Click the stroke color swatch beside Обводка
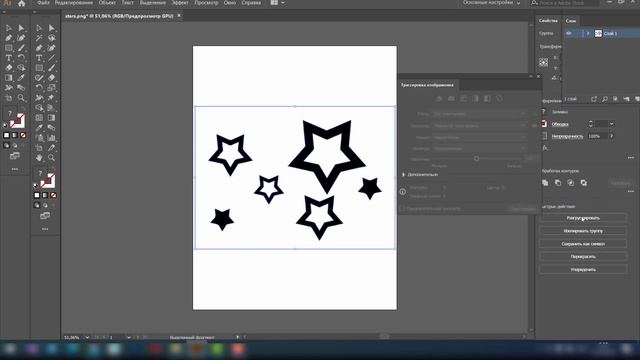Screen dimensions: 640x360 coord(544,124)
